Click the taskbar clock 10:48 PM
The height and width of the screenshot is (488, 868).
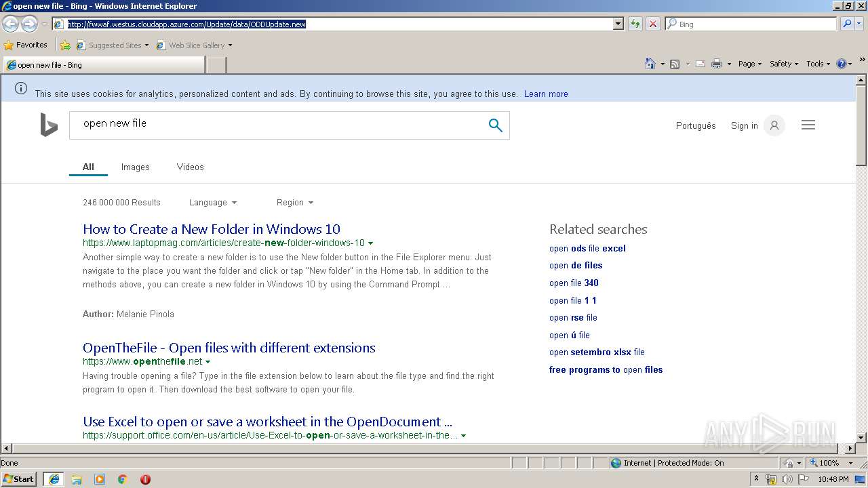(833, 479)
